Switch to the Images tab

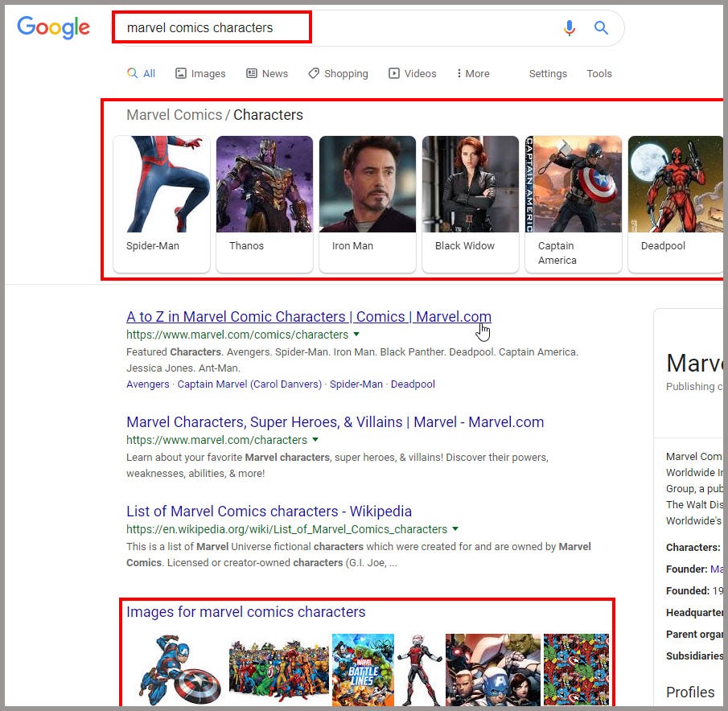coord(200,73)
